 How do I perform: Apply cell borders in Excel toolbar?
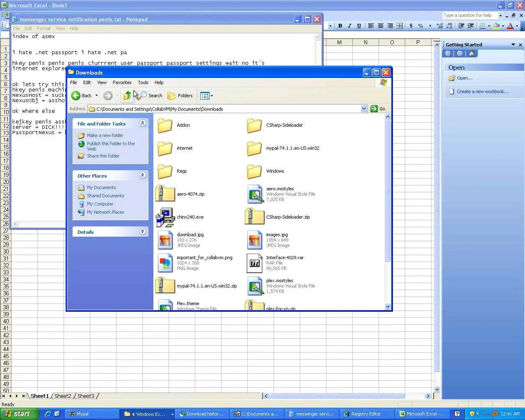point(482,25)
